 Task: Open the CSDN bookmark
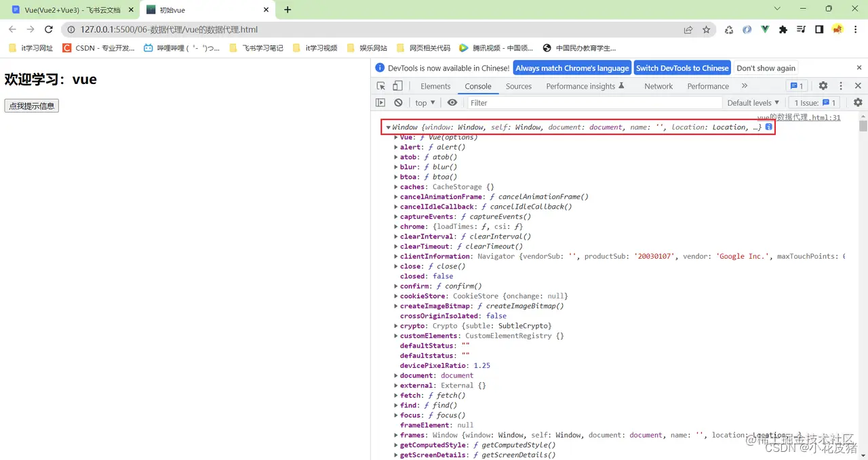[x=98, y=48]
